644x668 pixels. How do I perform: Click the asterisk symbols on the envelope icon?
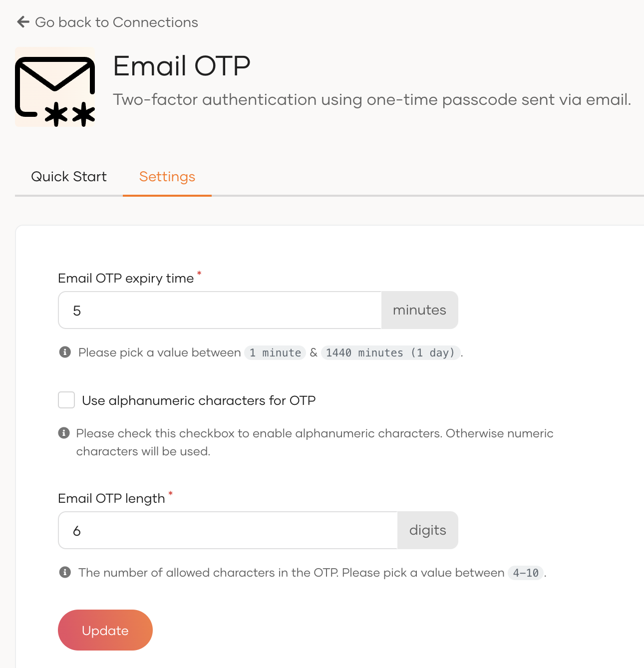pos(69,113)
